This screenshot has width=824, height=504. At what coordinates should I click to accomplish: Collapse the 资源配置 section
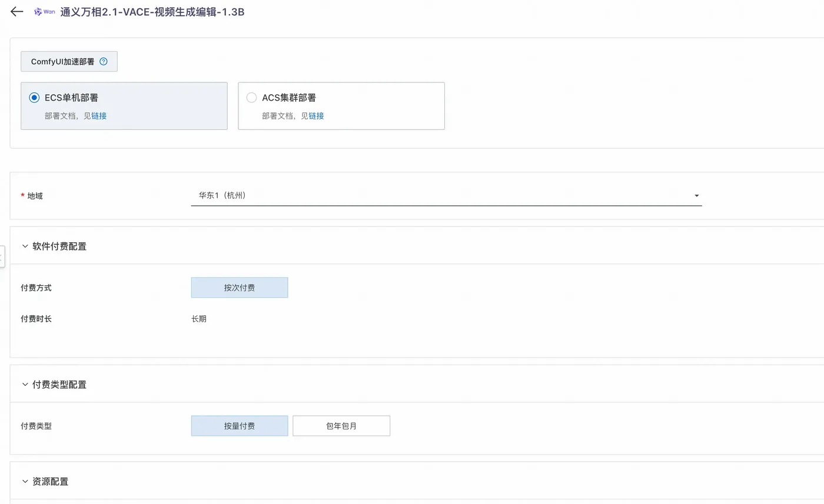(25, 482)
